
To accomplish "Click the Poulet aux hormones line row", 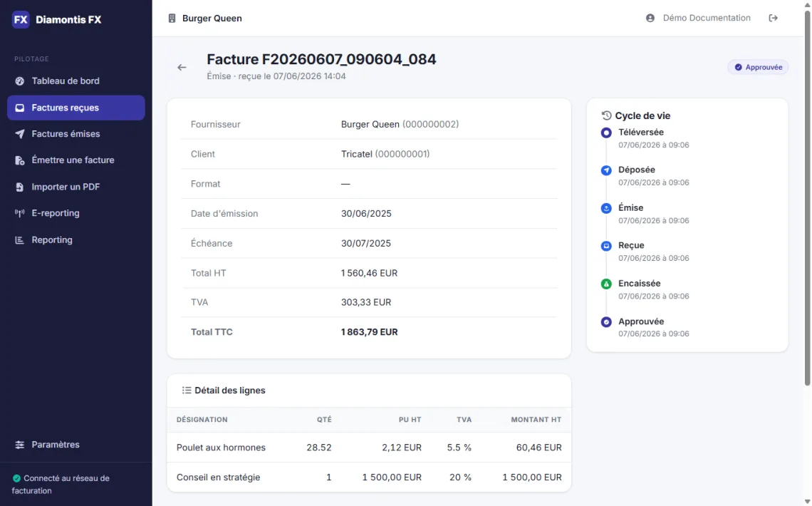I will click(369, 448).
